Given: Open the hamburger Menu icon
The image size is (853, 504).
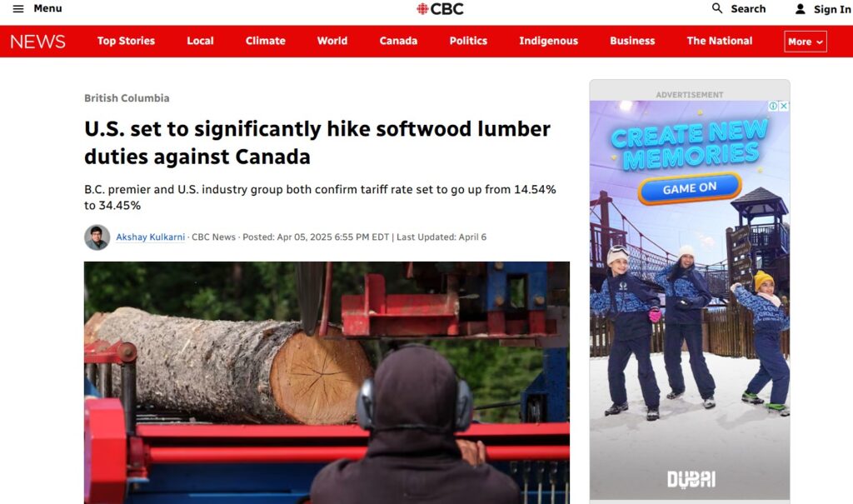Looking at the screenshot, I should click(18, 8).
